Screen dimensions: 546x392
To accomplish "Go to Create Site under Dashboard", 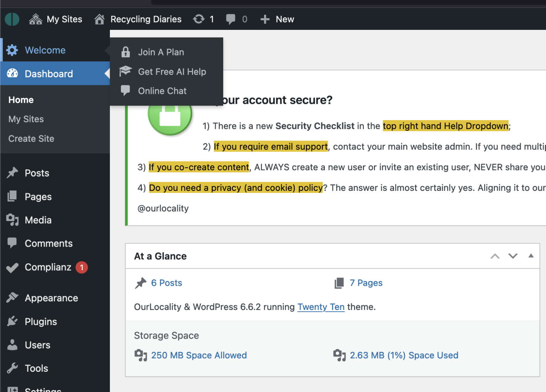I will (31, 139).
